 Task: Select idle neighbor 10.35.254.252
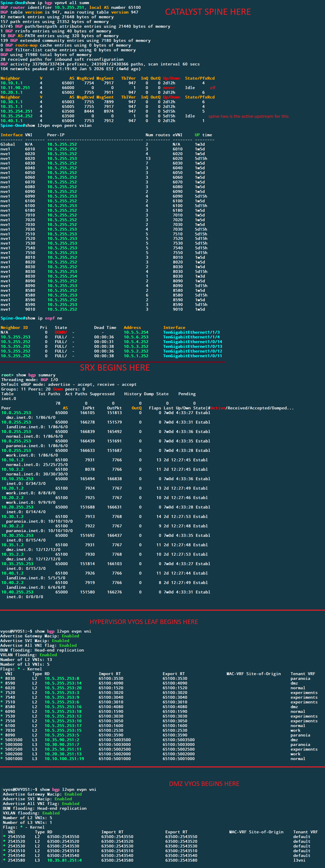click(x=16, y=116)
